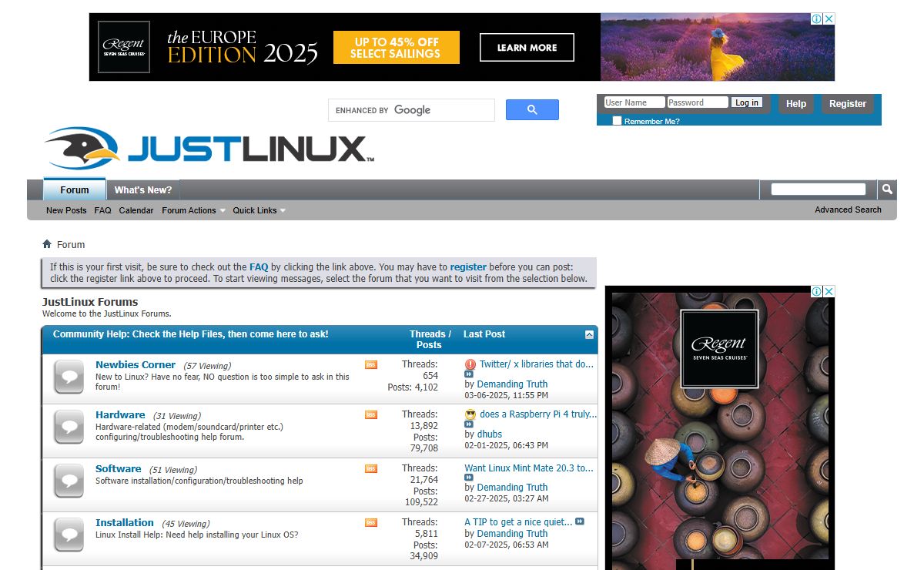The width and height of the screenshot is (924, 570).
Task: Open FAQ in the navigation bar
Action: (102, 210)
